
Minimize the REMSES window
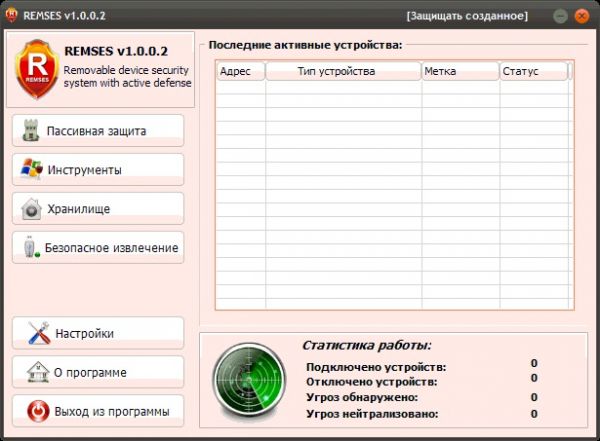click(561, 16)
